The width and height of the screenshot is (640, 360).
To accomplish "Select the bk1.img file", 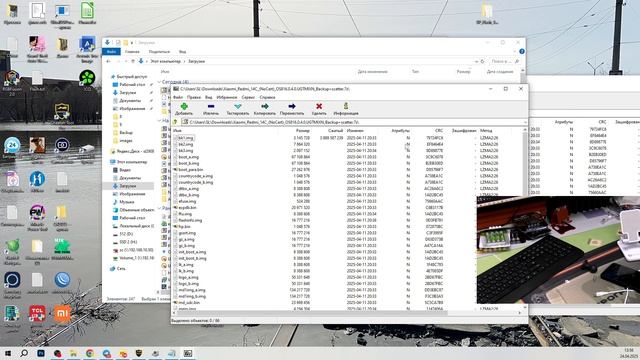I will pyautogui.click(x=186, y=138).
